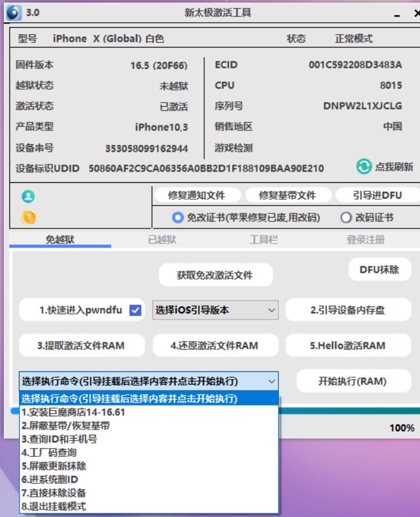Choose 1.安装巨魔商店14-16.61 from list
The image size is (420, 517).
click(149, 412)
